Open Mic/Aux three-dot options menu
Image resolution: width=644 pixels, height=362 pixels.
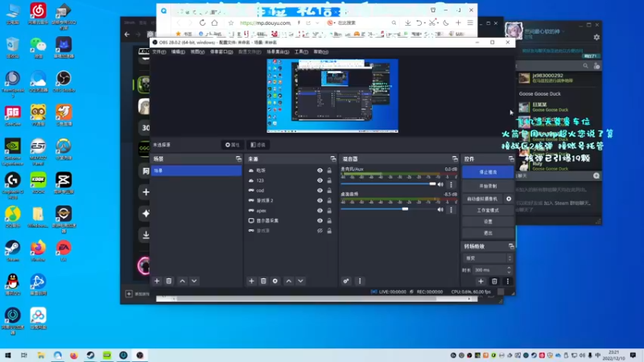coord(451,185)
